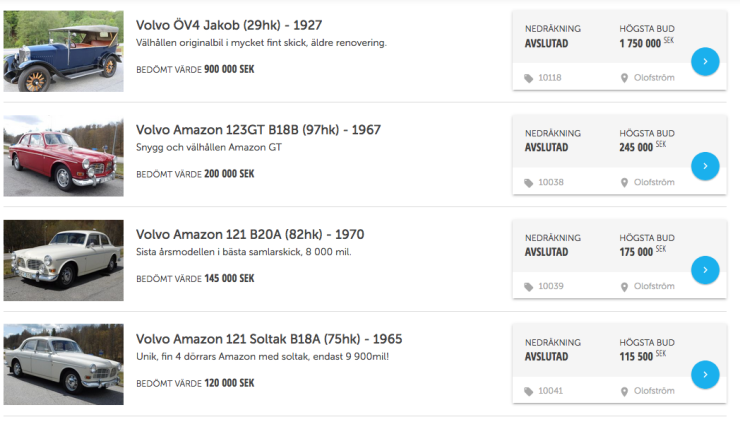Open the blue Volvo ÖV4 Jakob photo

coord(63,52)
